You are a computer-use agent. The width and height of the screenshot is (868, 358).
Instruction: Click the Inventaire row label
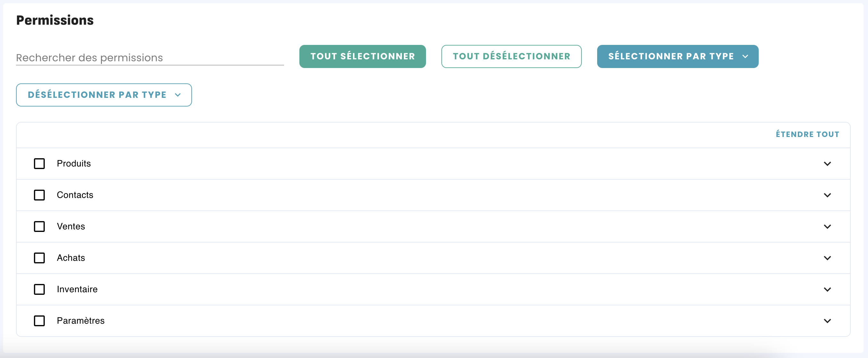[77, 289]
